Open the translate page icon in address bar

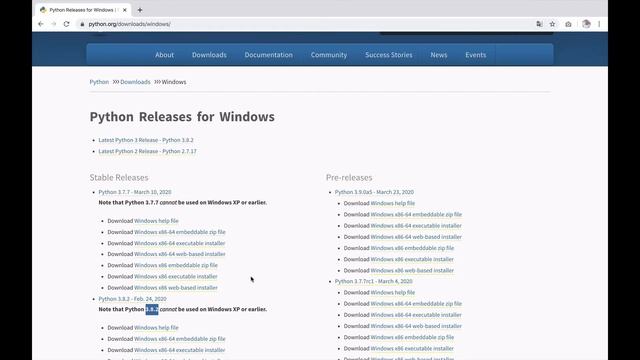539,24
